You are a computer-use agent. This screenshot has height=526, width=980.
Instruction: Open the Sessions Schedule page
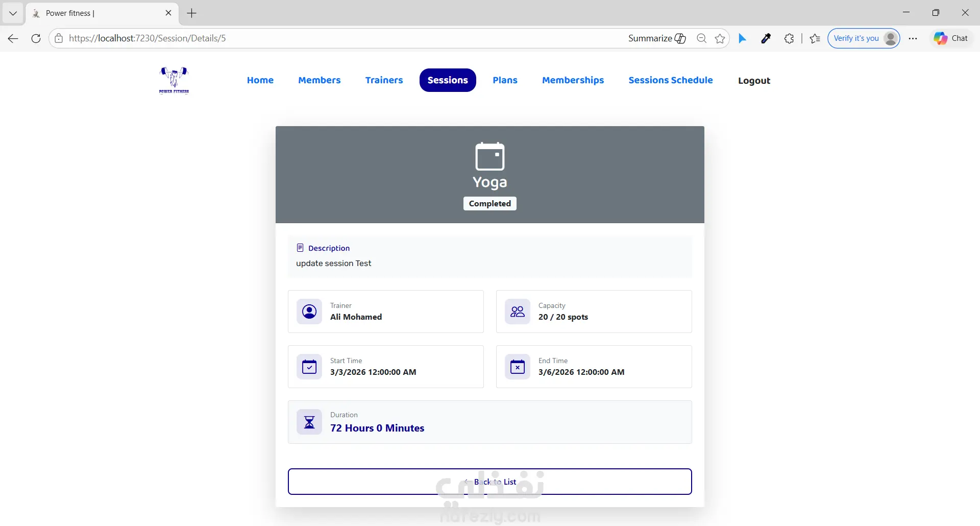click(x=671, y=80)
